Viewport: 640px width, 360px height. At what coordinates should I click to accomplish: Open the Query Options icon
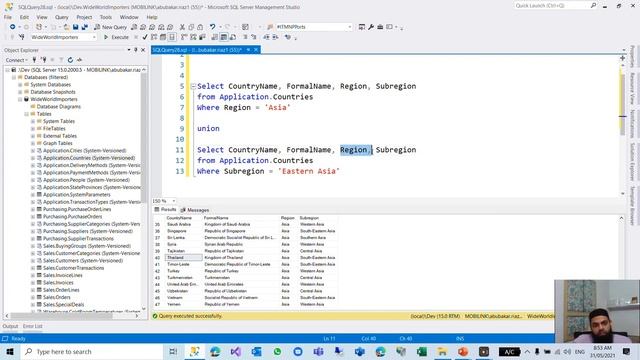coord(163,37)
